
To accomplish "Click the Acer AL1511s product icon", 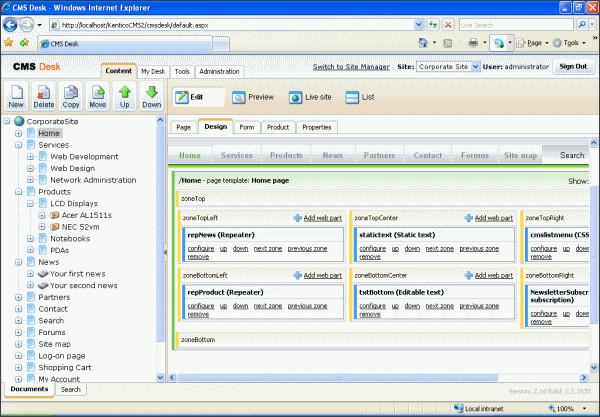I will coord(55,215).
